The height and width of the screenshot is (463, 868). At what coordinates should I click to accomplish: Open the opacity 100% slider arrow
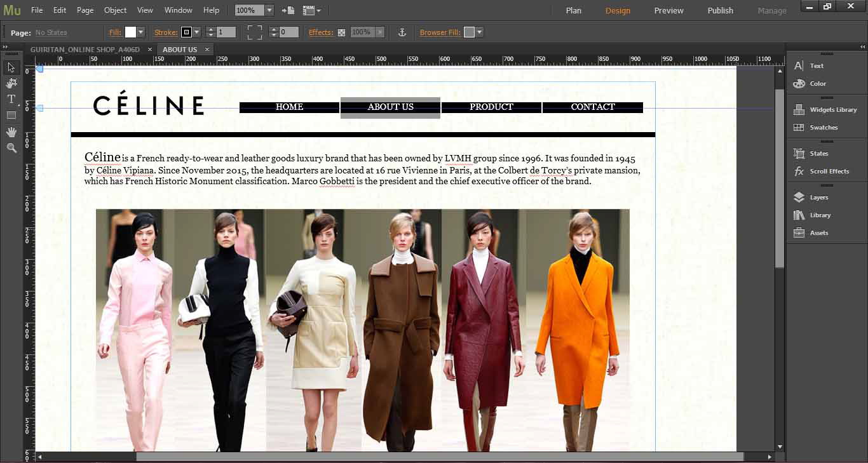coord(380,32)
